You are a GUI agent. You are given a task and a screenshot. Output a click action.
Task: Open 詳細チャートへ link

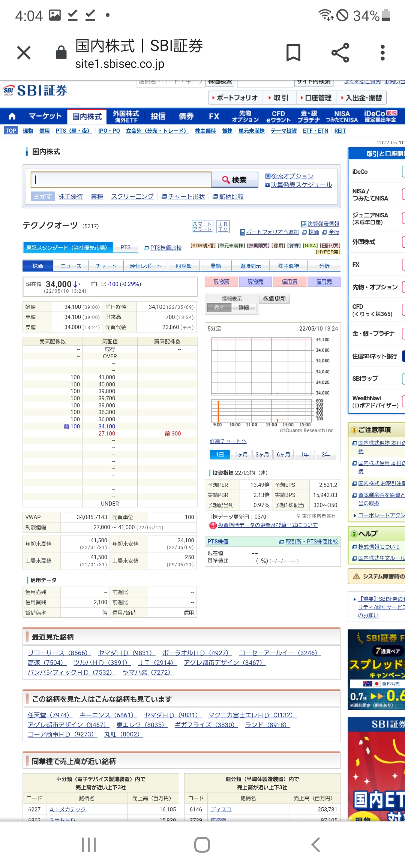(x=228, y=441)
